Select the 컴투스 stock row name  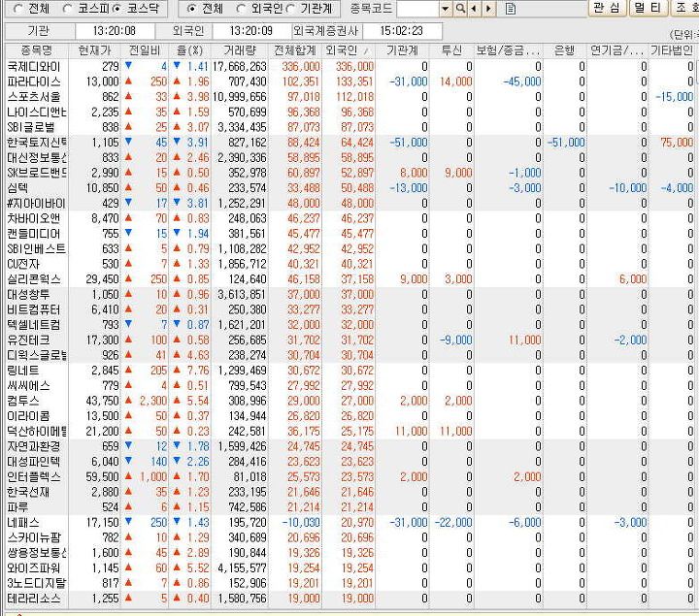click(23, 401)
